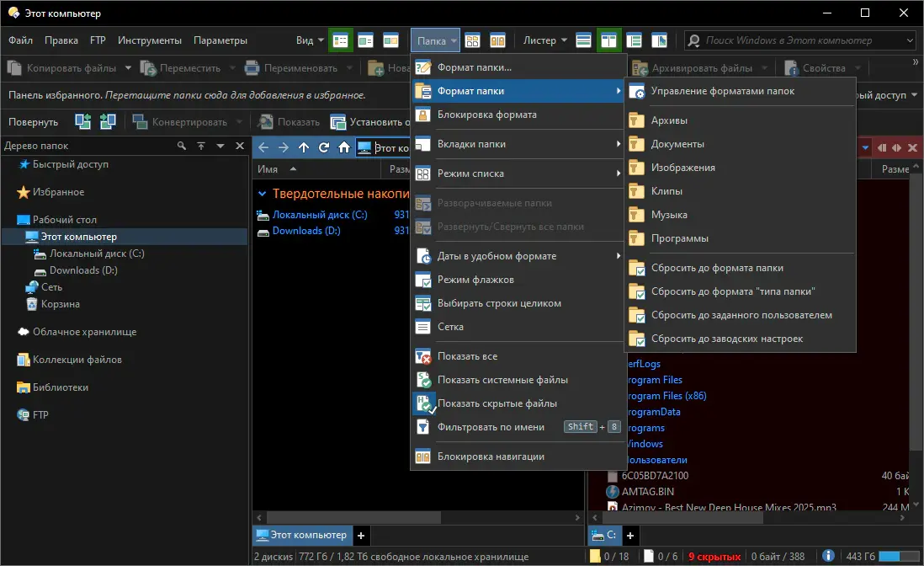Toggle Блокировка формата option

tap(518, 115)
